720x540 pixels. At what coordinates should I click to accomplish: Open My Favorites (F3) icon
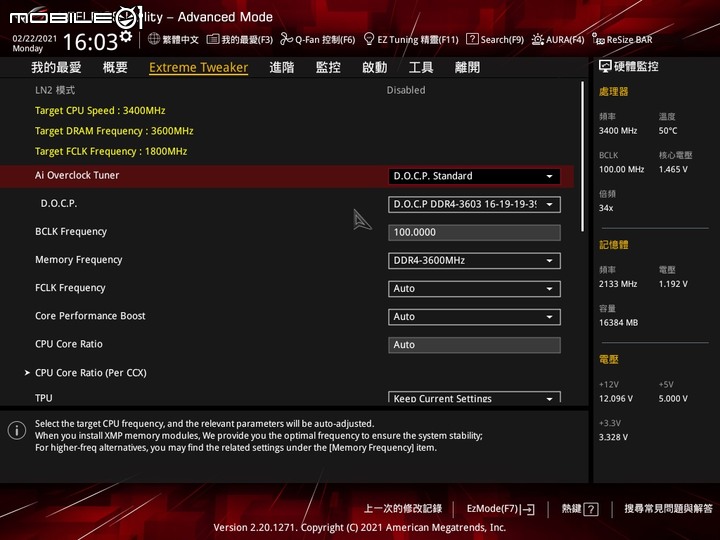tap(213, 39)
